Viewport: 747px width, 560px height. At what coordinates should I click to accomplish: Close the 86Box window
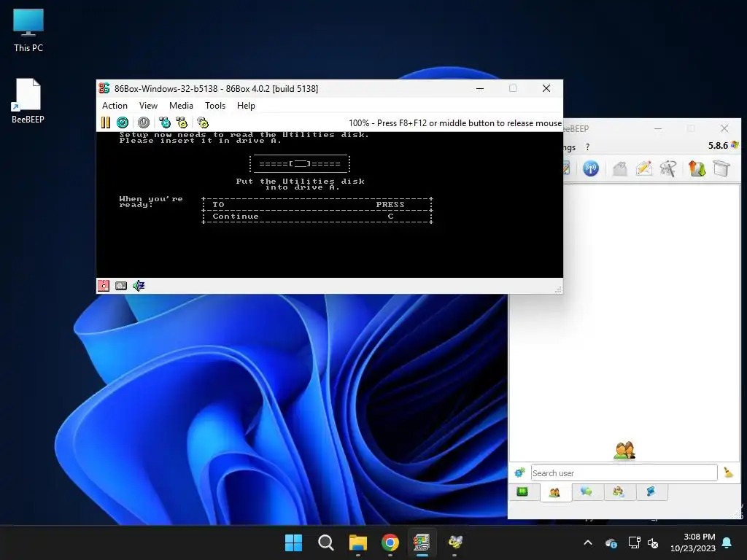(x=546, y=88)
